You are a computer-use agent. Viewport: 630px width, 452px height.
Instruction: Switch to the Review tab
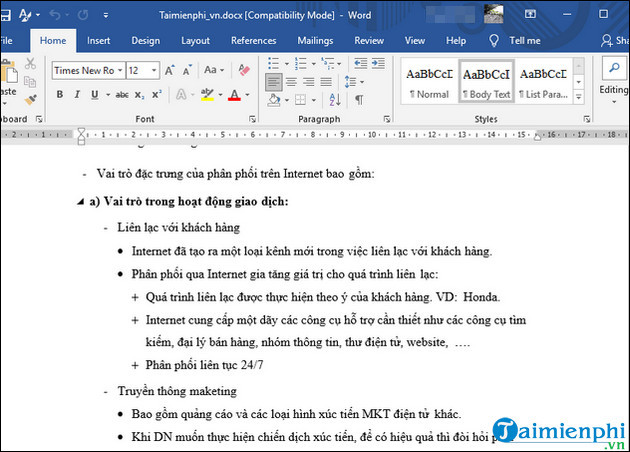tap(369, 41)
